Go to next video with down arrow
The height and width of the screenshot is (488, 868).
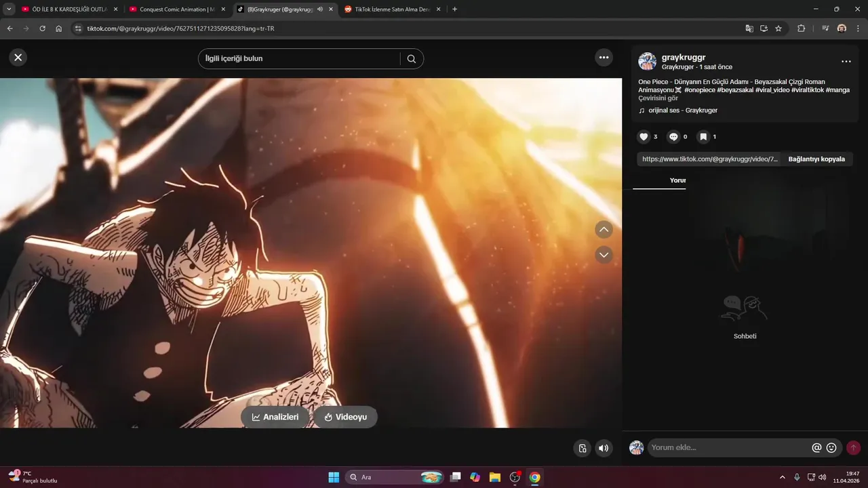point(604,255)
